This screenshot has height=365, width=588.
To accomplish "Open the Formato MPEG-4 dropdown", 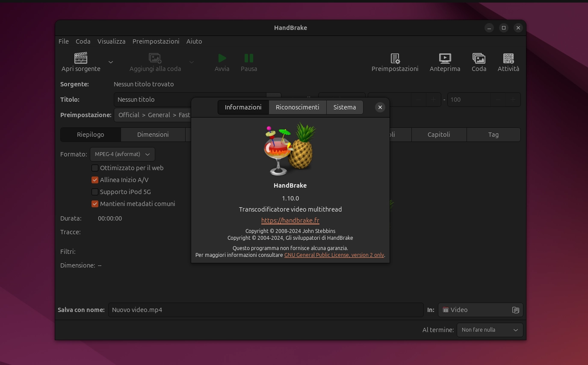I will (x=122, y=154).
